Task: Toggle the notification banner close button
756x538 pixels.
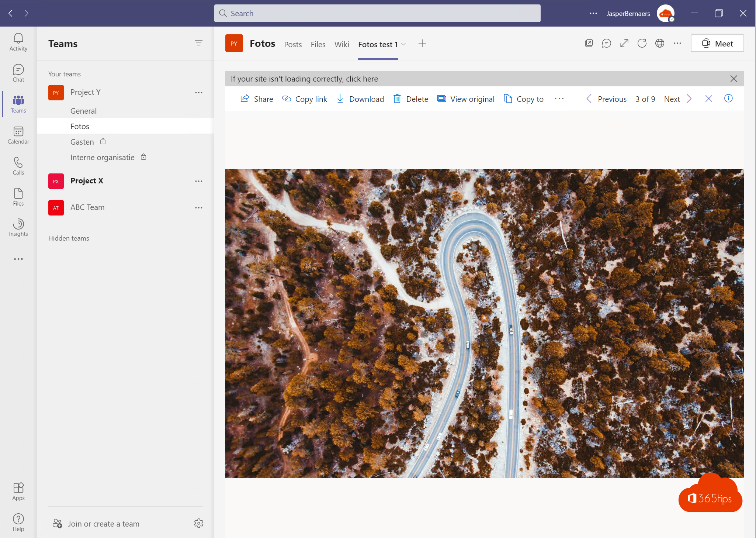Action: coord(734,79)
